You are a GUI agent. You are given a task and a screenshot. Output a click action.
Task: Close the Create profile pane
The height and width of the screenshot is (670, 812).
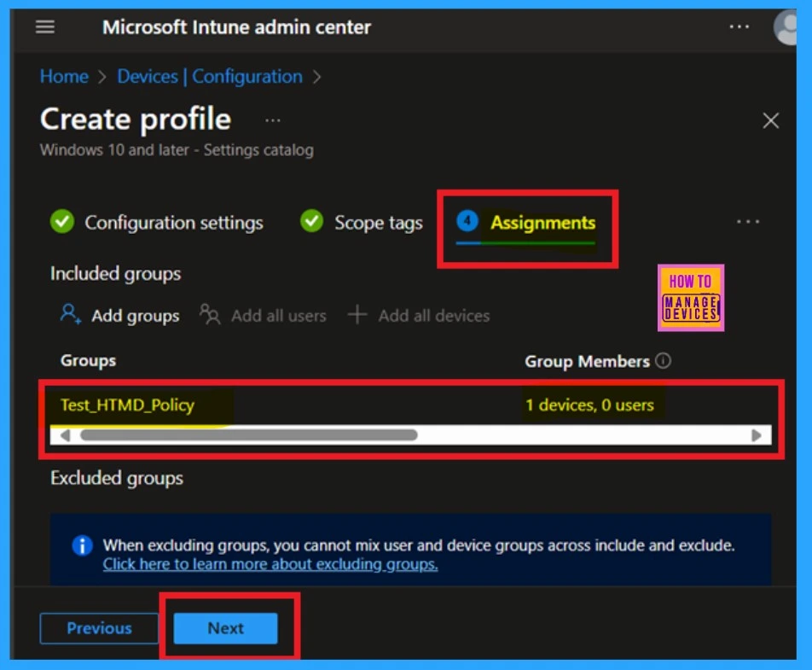pyautogui.click(x=770, y=120)
